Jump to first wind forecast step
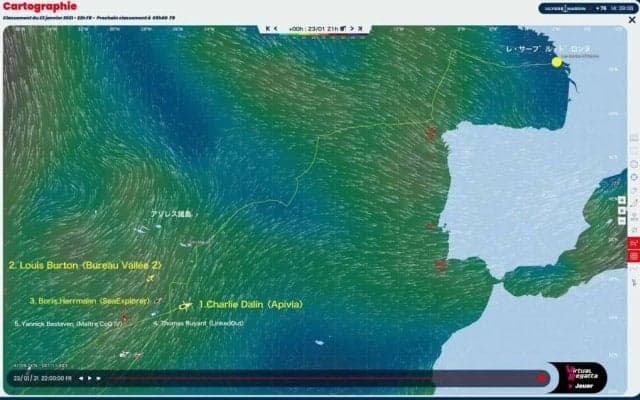 [268, 29]
